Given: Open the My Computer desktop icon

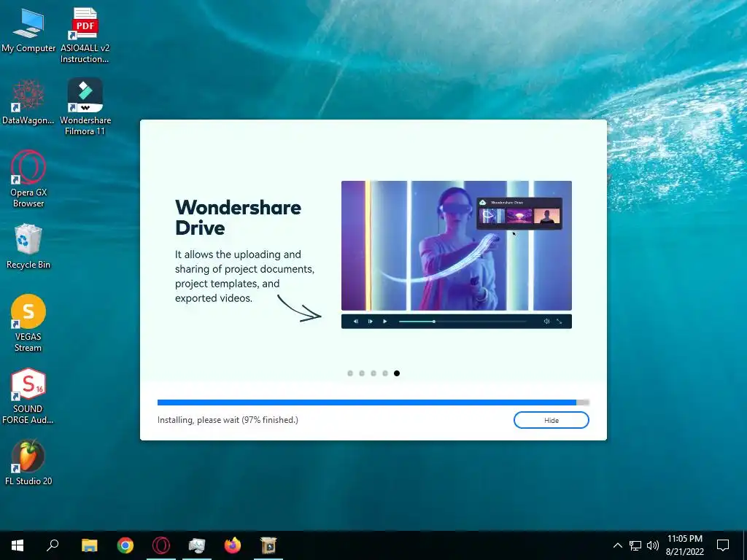Looking at the screenshot, I should click(28, 31).
